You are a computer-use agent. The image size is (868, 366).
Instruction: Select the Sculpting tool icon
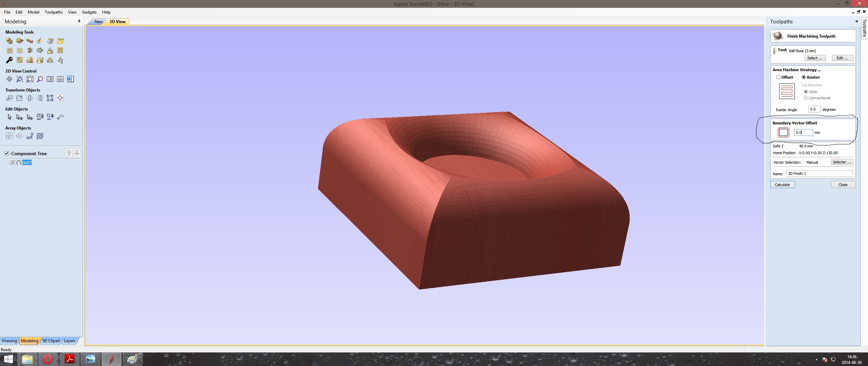click(40, 41)
